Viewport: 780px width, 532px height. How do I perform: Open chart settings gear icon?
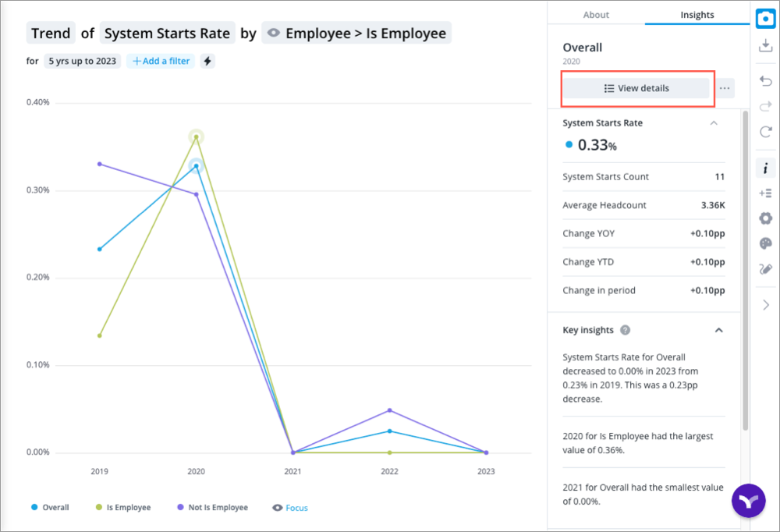tap(765, 218)
